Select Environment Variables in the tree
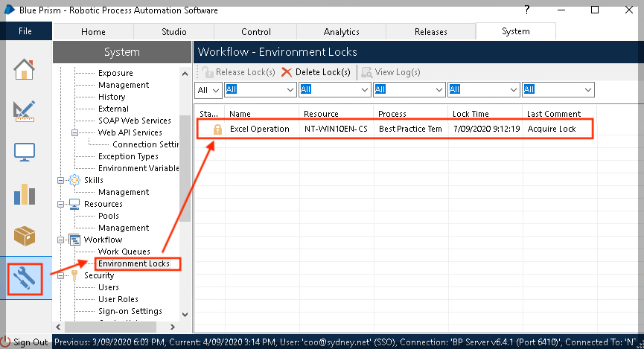This screenshot has height=349, width=644. (x=138, y=168)
